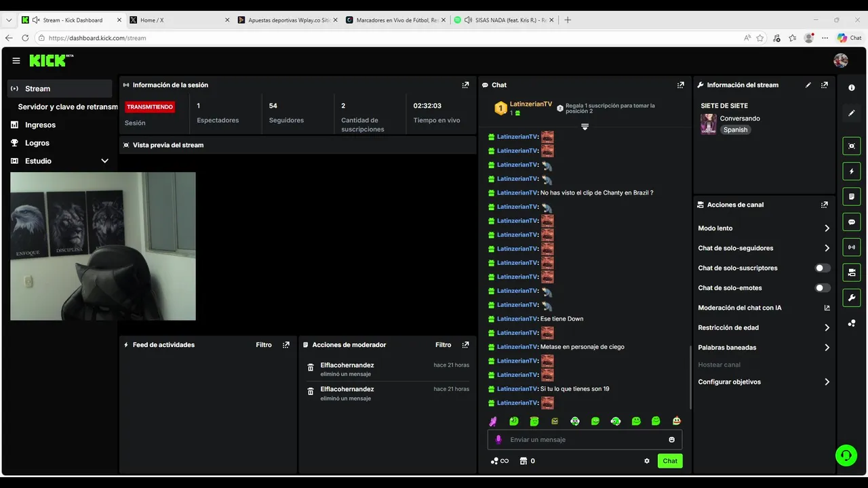Image resolution: width=868 pixels, height=488 pixels.
Task: Toggle Chat de solo-suscriptores switch
Action: click(x=823, y=268)
